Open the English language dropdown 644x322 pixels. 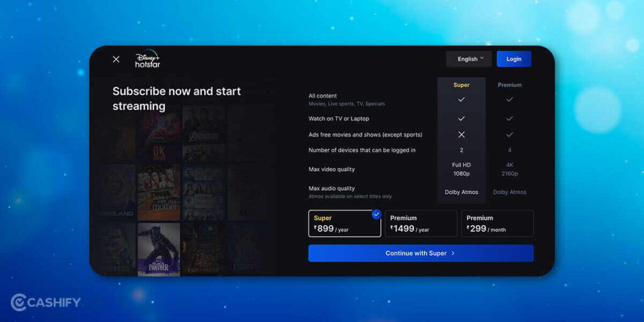(x=469, y=58)
